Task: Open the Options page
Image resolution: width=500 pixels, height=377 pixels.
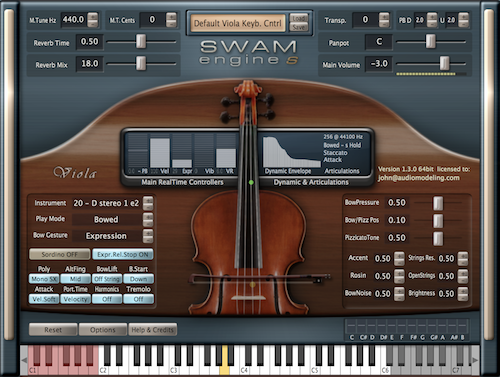Action: click(103, 330)
